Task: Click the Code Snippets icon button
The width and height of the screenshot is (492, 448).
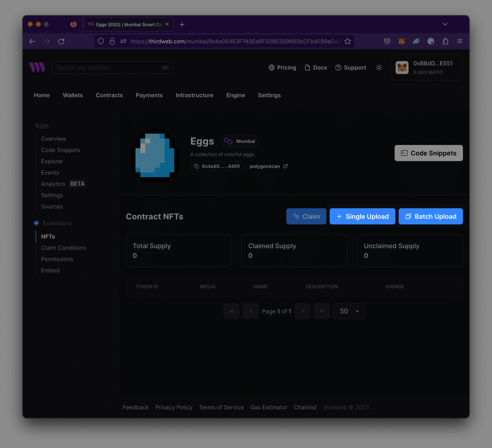Action: pyautogui.click(x=404, y=153)
